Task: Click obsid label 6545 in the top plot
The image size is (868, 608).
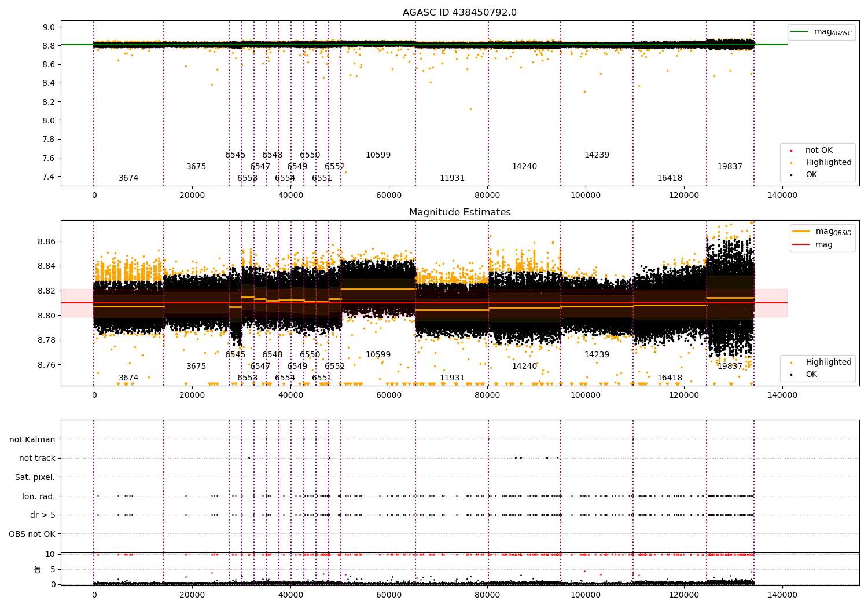Action: coord(236,155)
